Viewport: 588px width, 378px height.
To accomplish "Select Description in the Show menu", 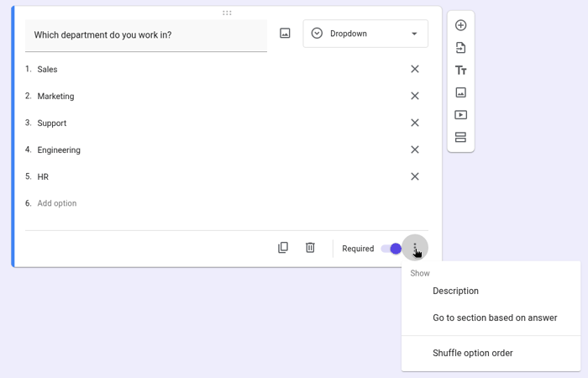I will tap(491, 291).
